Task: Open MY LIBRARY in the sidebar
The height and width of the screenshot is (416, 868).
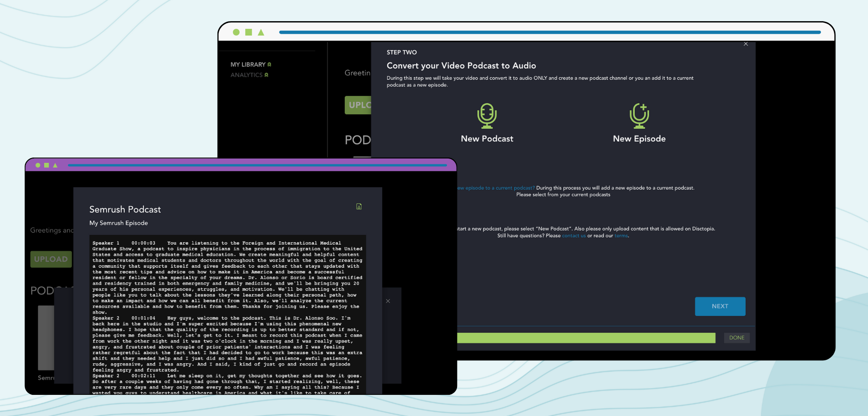Action: [248, 64]
